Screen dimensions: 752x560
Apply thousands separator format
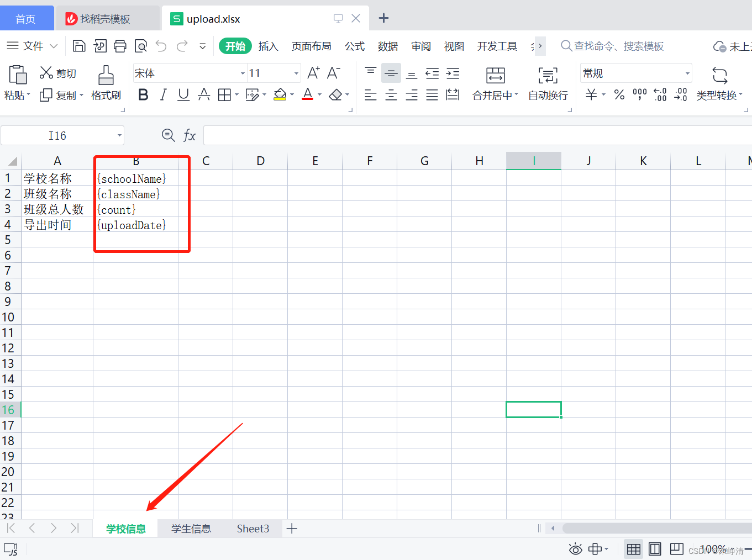[640, 95]
